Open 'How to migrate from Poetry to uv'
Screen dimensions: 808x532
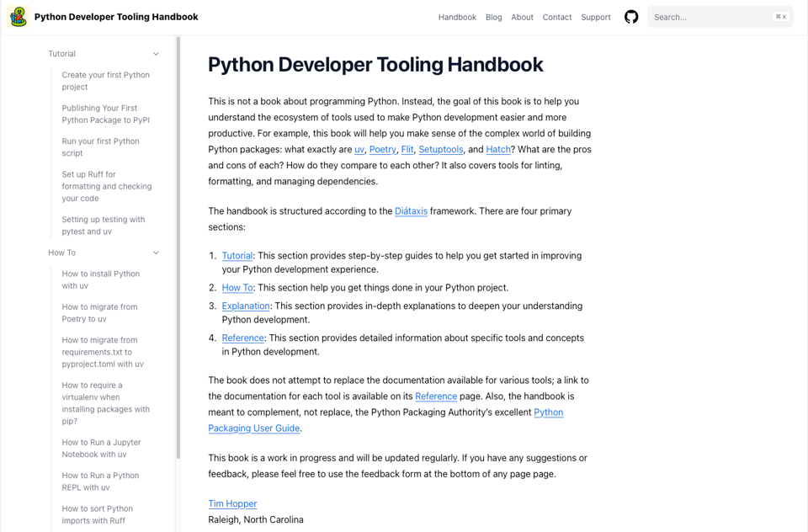click(x=99, y=312)
